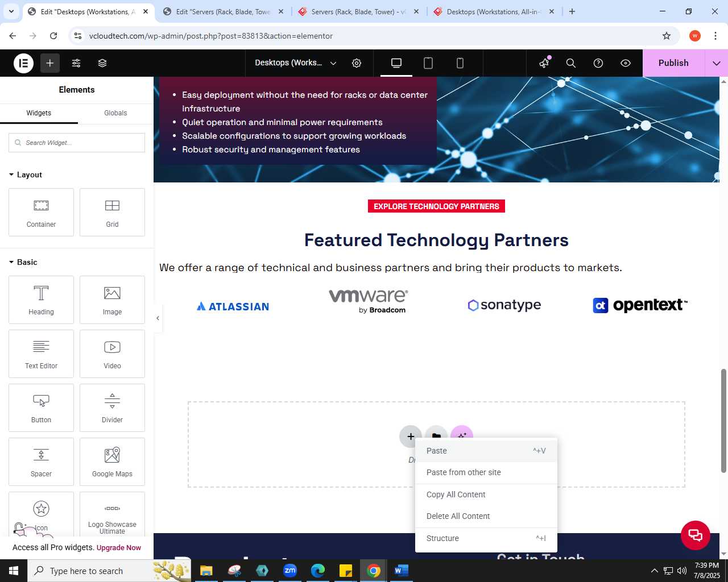
Task: Choose Paste from context menu
Action: (486, 451)
